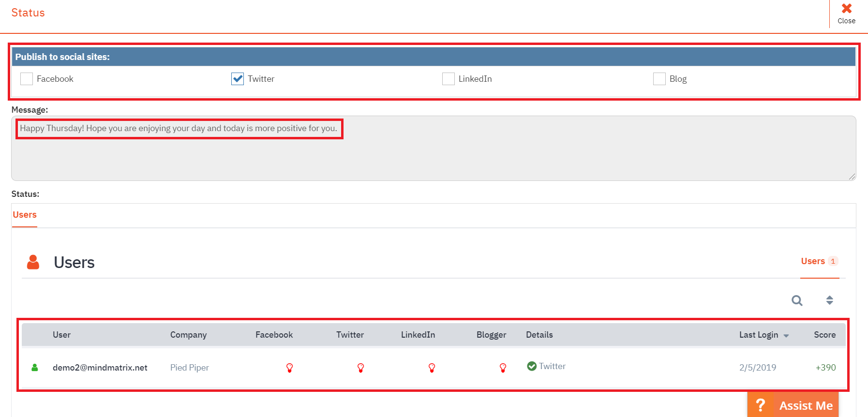Toggle Last Login sort arrow
Viewport: 868px width, 417px height.
786,336
